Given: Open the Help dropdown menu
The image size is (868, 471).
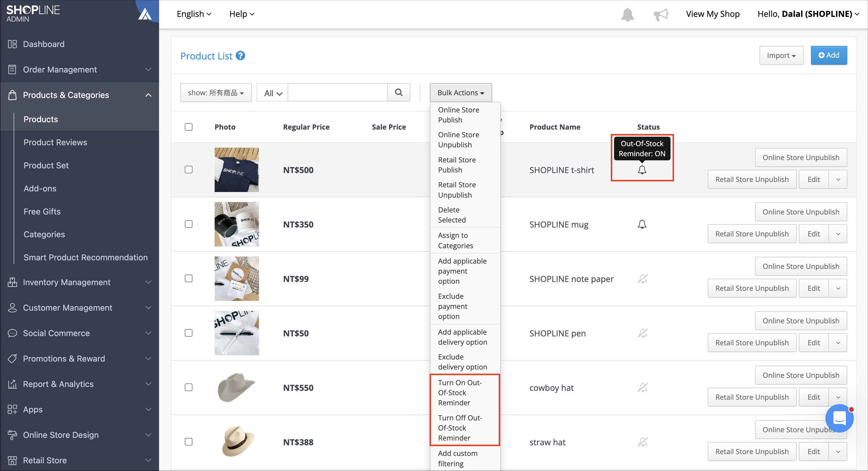Looking at the screenshot, I should pos(242,14).
